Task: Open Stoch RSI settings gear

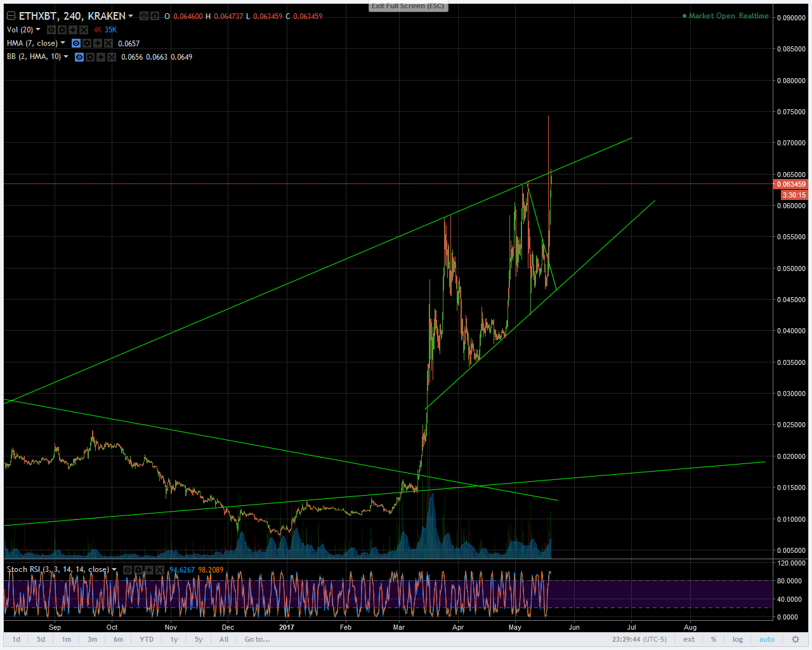Action: coord(138,569)
